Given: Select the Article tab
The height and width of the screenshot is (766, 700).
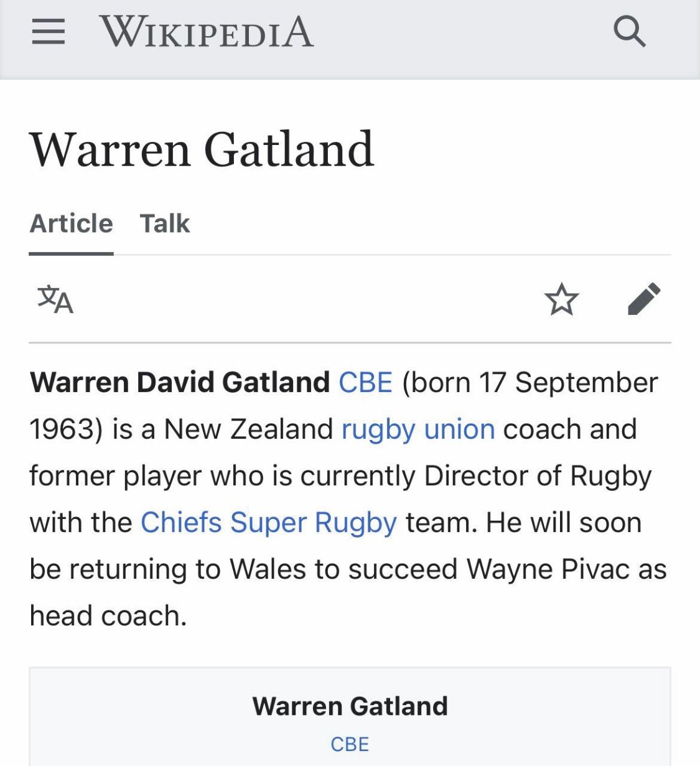Looking at the screenshot, I should click(72, 223).
